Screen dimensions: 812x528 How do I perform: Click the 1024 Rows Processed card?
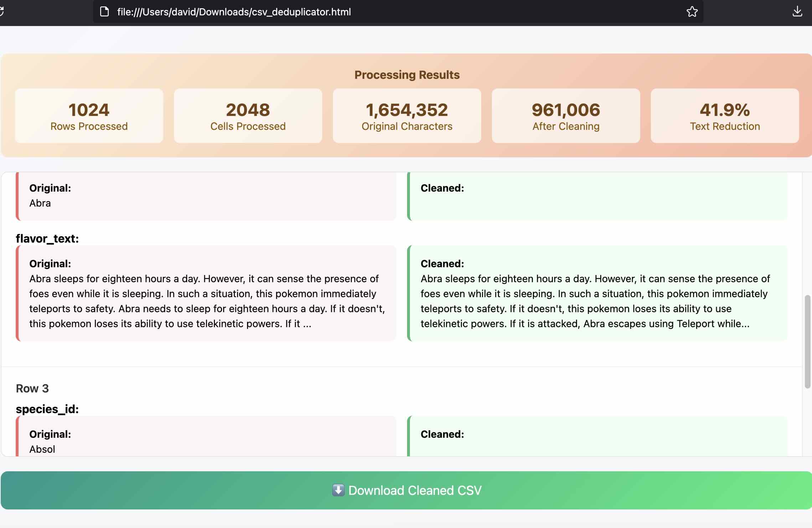click(89, 116)
